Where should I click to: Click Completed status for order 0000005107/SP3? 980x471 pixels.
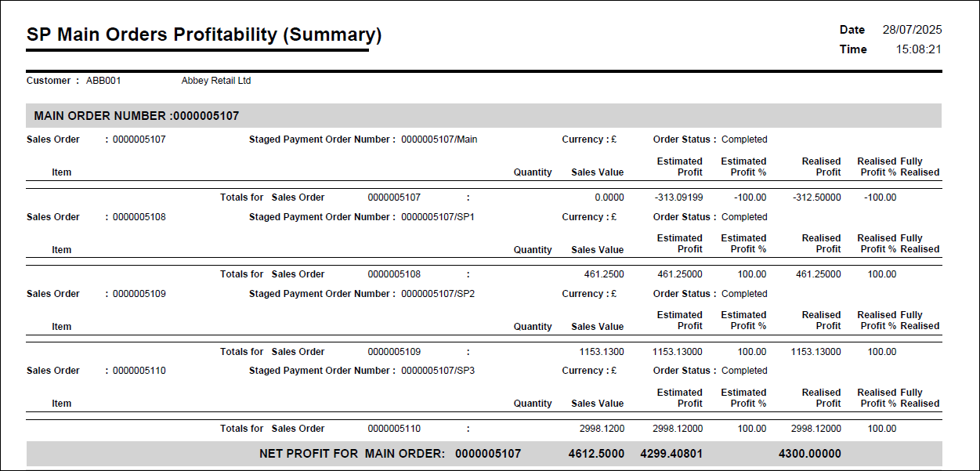[x=744, y=371]
